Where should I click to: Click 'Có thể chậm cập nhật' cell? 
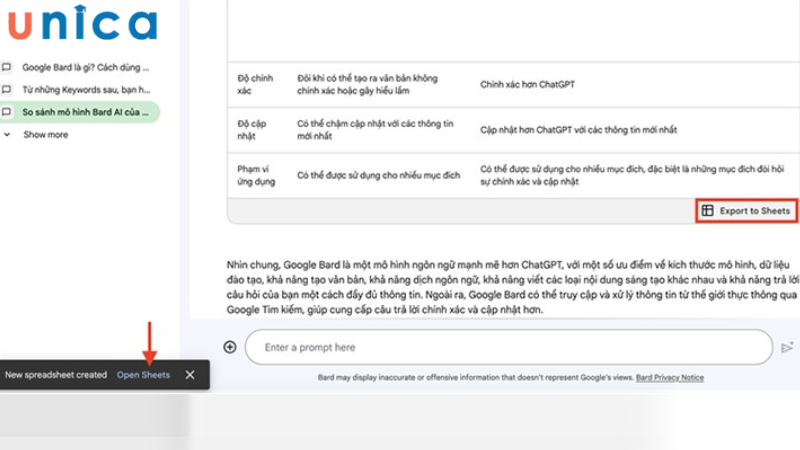point(375,130)
